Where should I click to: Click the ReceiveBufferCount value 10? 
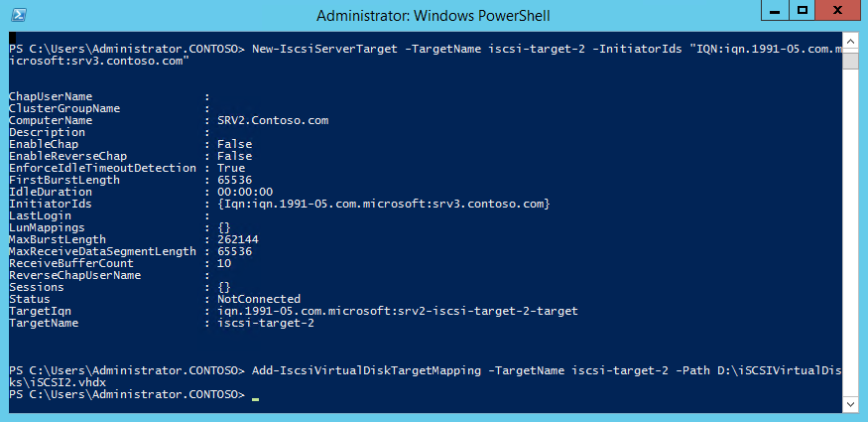click(x=224, y=263)
